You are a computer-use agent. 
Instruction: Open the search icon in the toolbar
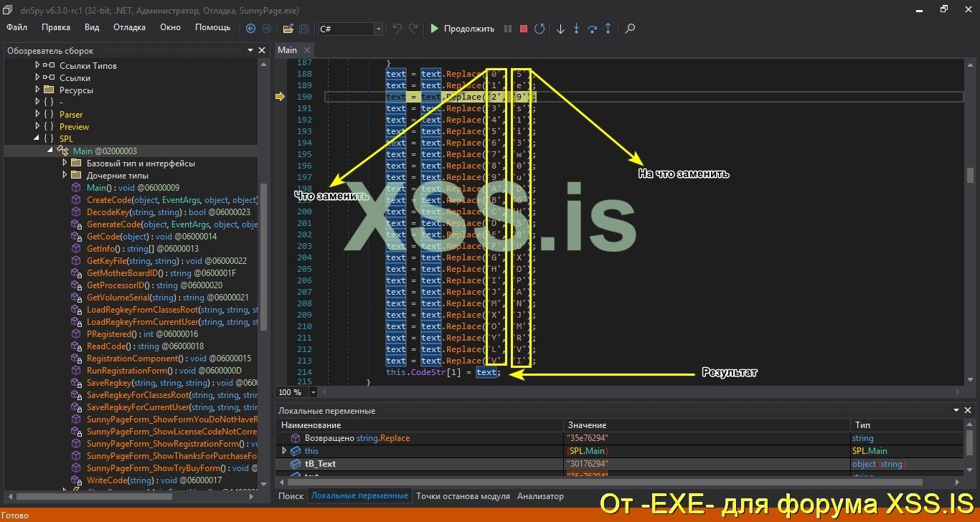click(629, 29)
